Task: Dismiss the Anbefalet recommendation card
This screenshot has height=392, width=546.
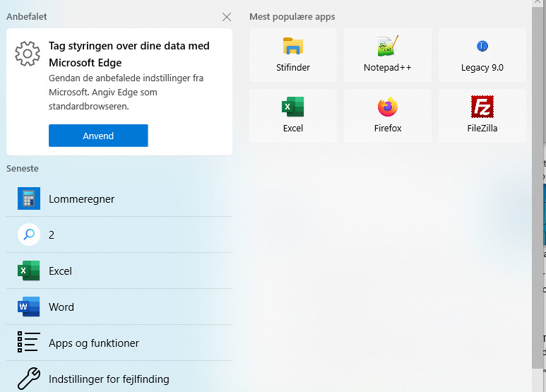Action: [x=227, y=17]
